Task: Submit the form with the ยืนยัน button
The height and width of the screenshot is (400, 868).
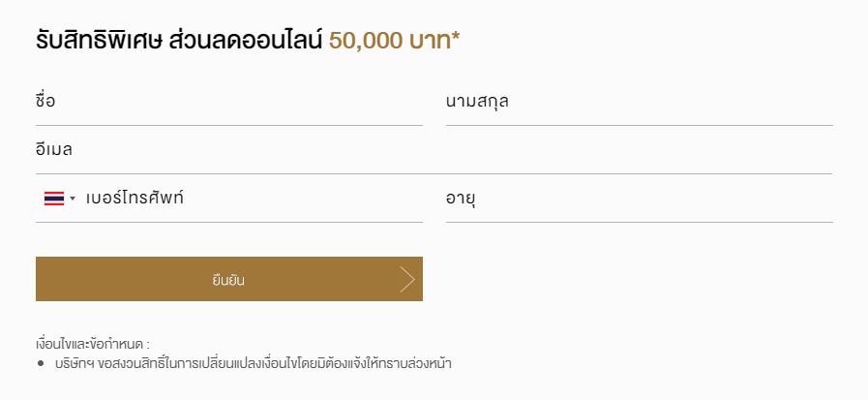Action: pos(229,279)
